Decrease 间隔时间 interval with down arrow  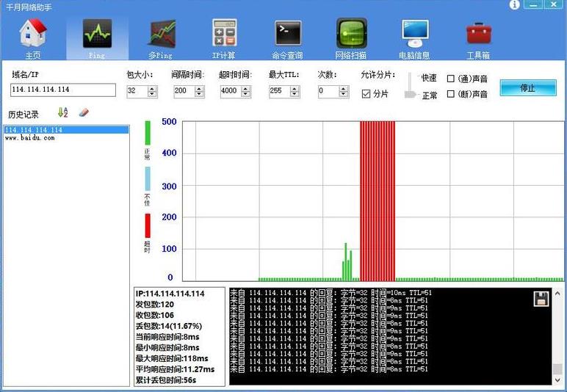tap(199, 95)
